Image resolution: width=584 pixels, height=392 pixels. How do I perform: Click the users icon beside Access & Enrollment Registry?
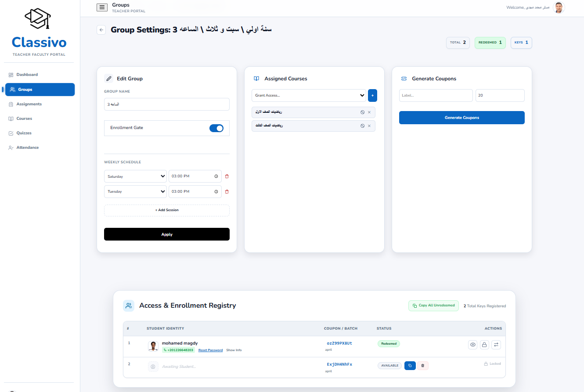tap(129, 306)
